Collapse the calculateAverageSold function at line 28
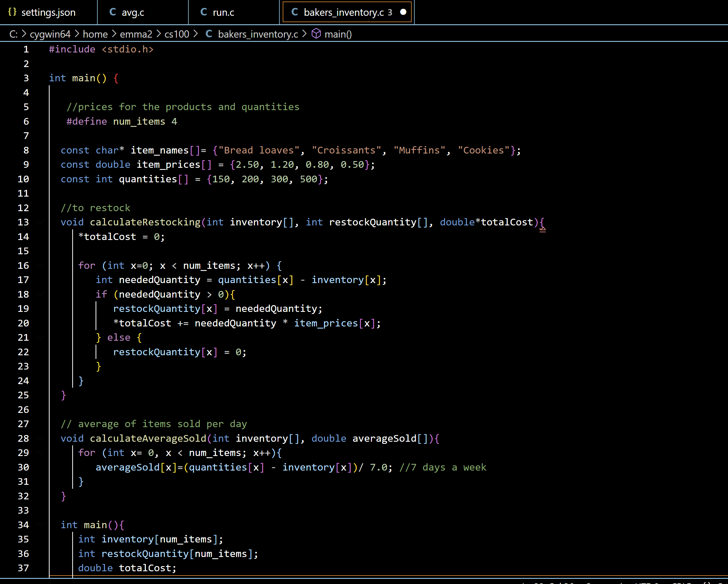 coord(41,438)
